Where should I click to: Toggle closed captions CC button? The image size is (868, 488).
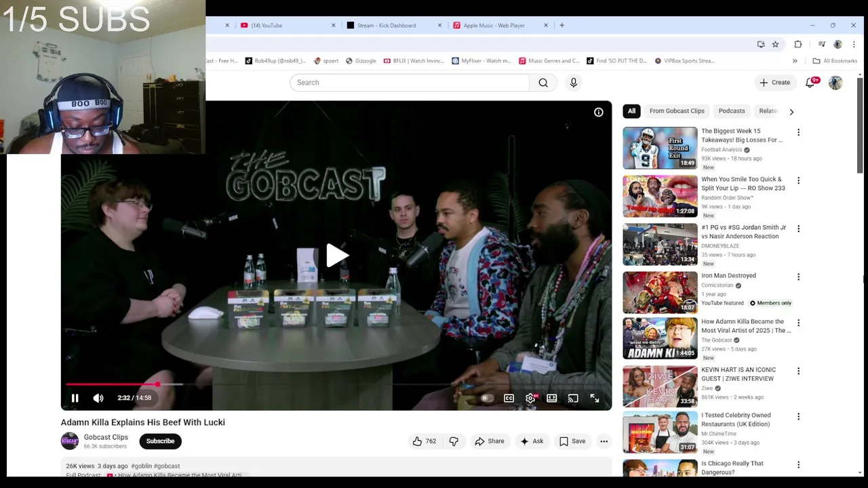509,399
